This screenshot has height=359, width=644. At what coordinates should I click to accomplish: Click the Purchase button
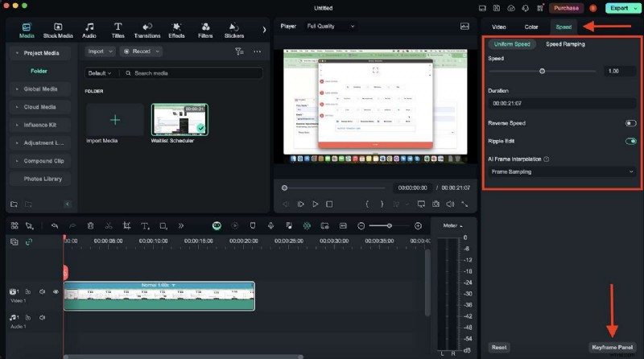(x=566, y=8)
